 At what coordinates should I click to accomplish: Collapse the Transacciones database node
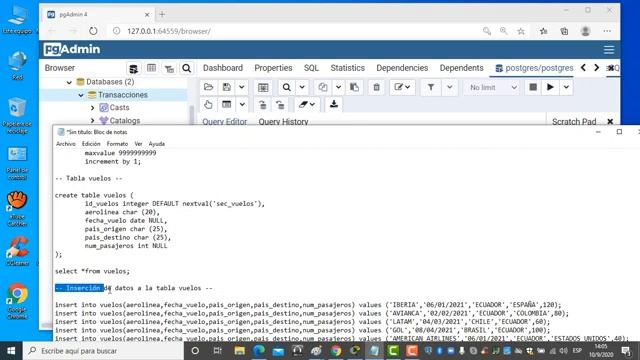pos(81,95)
